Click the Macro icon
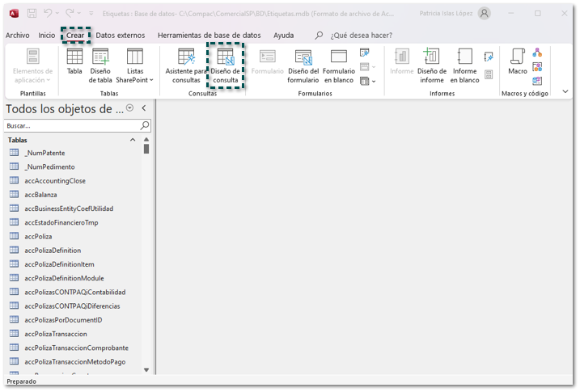The height and width of the screenshot is (392, 580). pyautogui.click(x=517, y=58)
